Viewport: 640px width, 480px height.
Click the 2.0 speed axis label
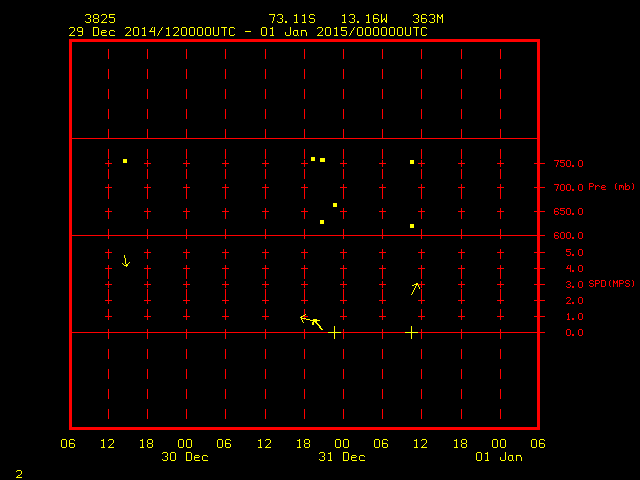(574, 301)
